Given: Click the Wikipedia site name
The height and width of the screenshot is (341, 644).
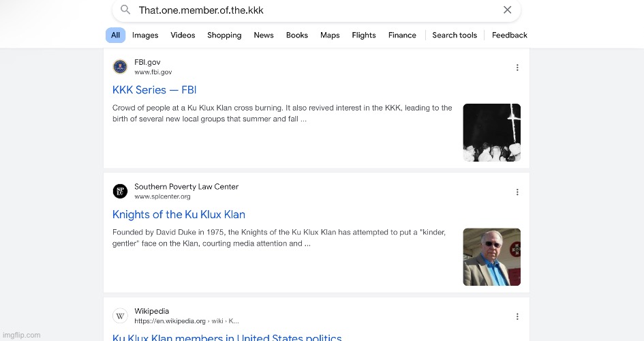Looking at the screenshot, I should click(x=151, y=311).
